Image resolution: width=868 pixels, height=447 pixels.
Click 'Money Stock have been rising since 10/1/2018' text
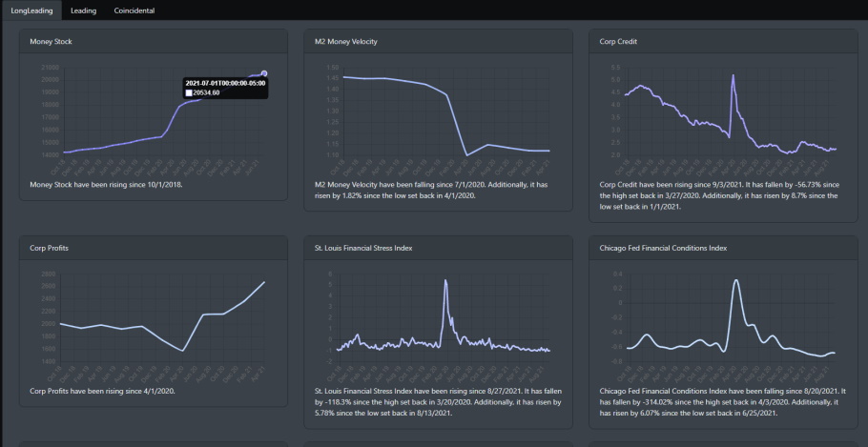(106, 184)
